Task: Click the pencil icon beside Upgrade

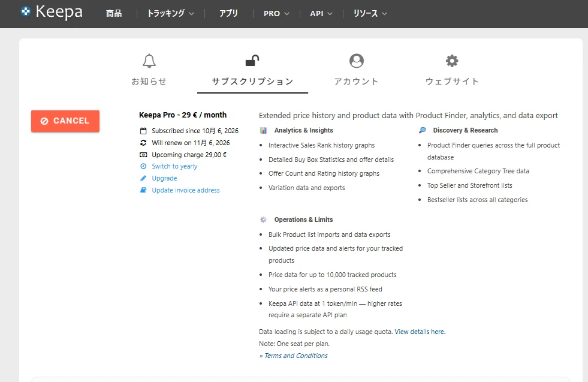Action: (143, 178)
